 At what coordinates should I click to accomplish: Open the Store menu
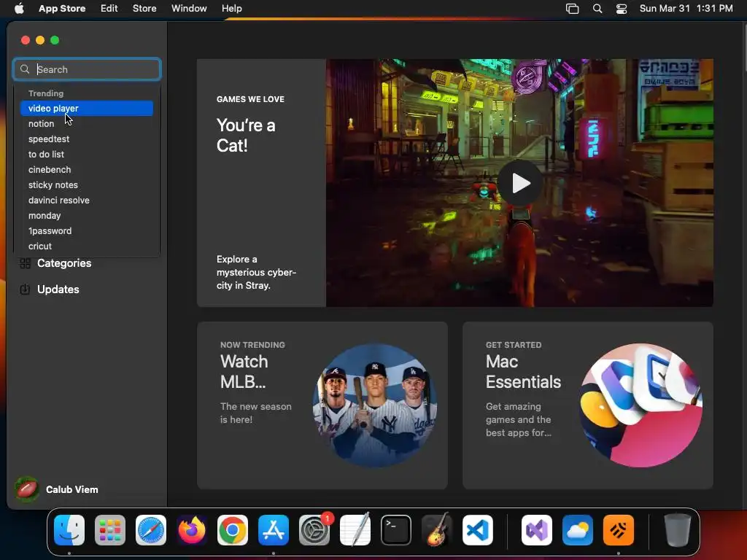(x=144, y=9)
